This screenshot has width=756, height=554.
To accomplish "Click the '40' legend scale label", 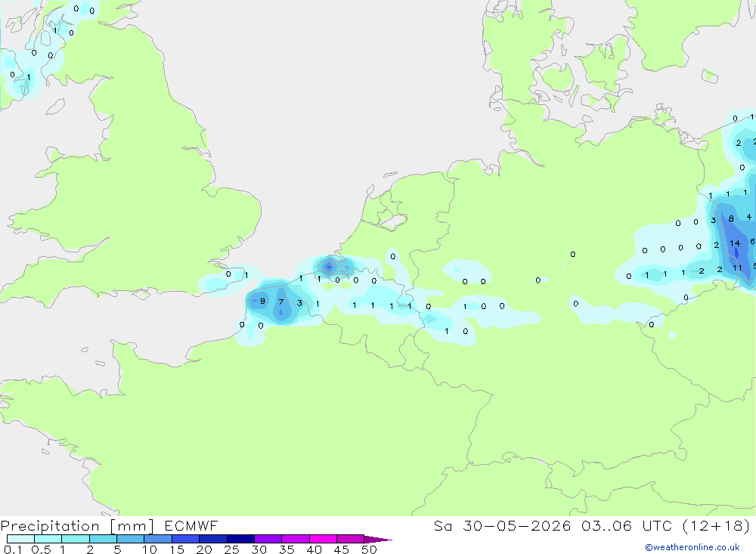I will pyautogui.click(x=314, y=549).
